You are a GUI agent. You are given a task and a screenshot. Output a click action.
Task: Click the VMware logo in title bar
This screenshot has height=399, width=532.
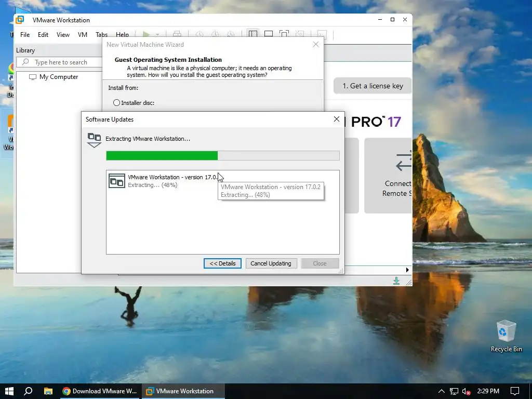(20, 20)
